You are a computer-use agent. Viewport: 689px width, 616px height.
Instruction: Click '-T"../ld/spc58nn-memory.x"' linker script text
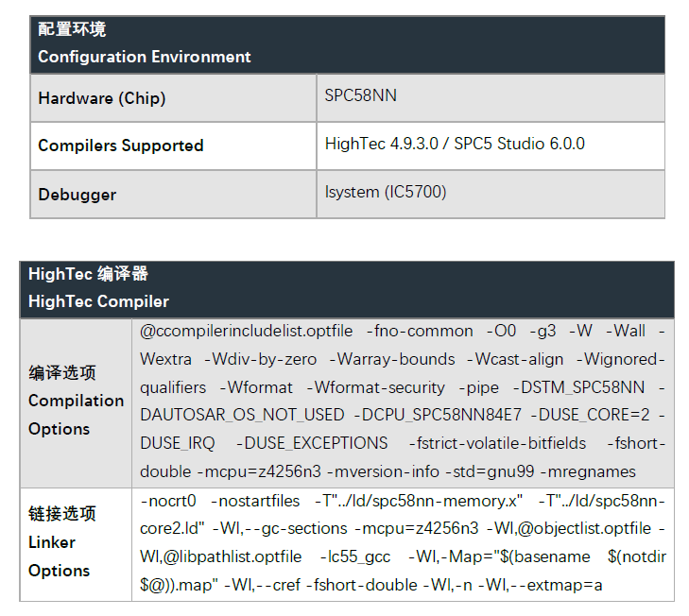[x=419, y=501]
